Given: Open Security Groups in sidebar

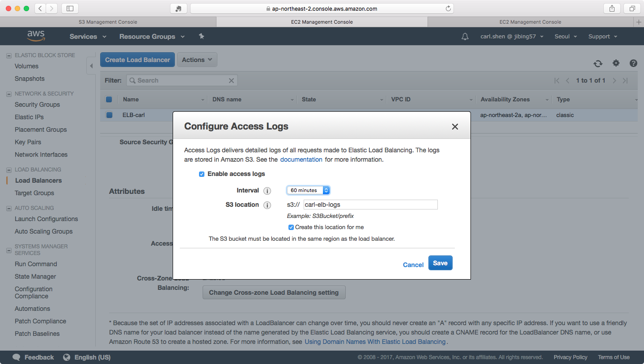Looking at the screenshot, I should (37, 105).
